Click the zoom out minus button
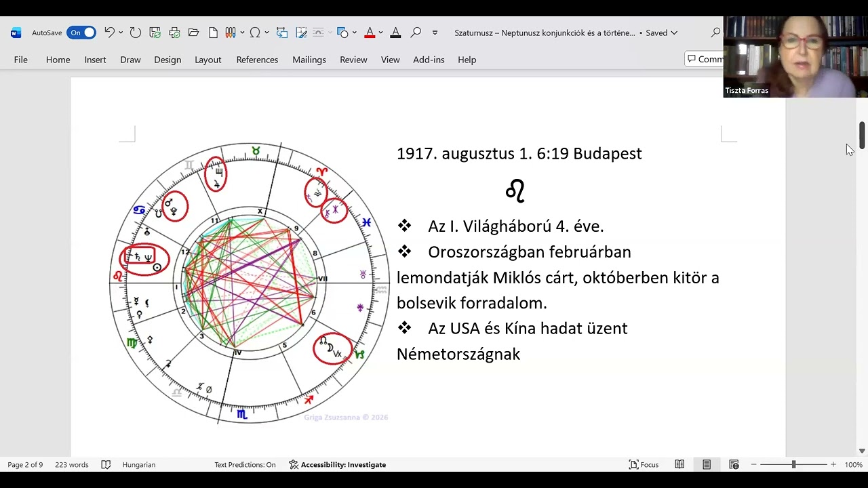 (753, 465)
